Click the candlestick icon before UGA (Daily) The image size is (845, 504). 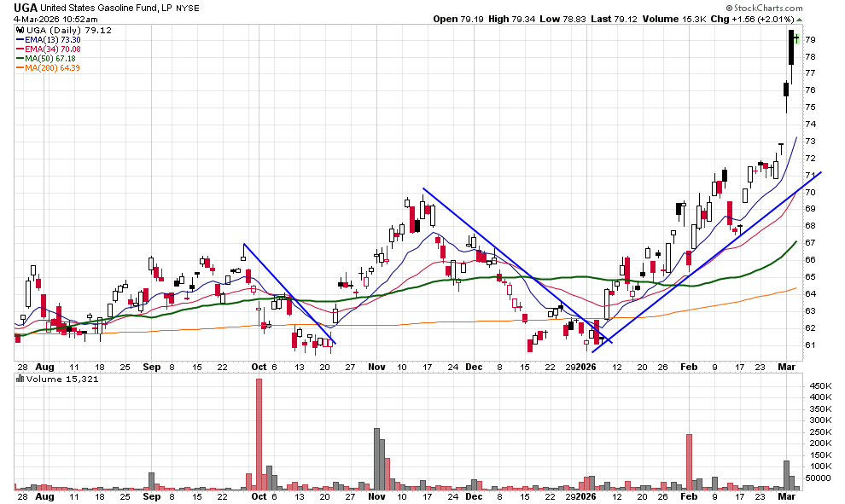click(x=20, y=30)
